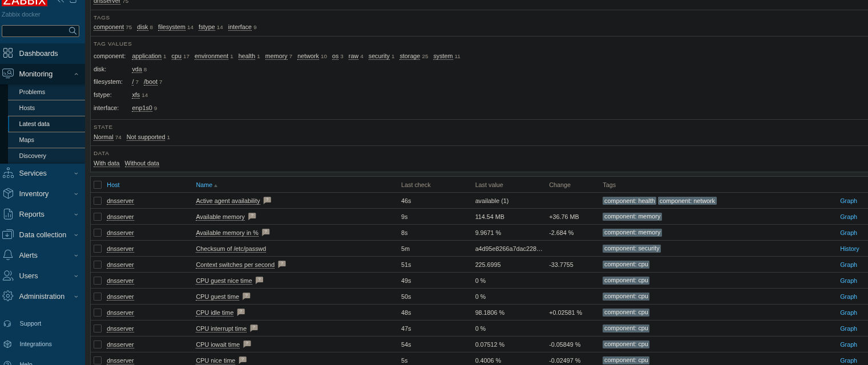This screenshot has width=868, height=365.
Task: Click the Services hierarchy icon
Action: (8, 173)
